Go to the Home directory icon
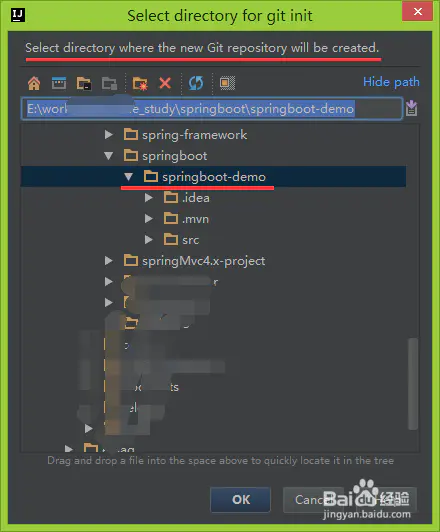Viewport: 440px width, 532px height. pos(34,83)
